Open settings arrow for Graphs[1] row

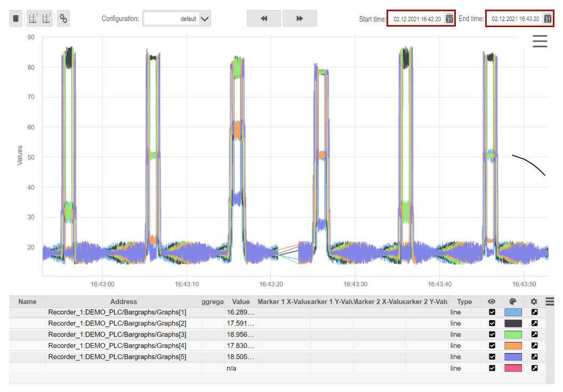tap(534, 313)
